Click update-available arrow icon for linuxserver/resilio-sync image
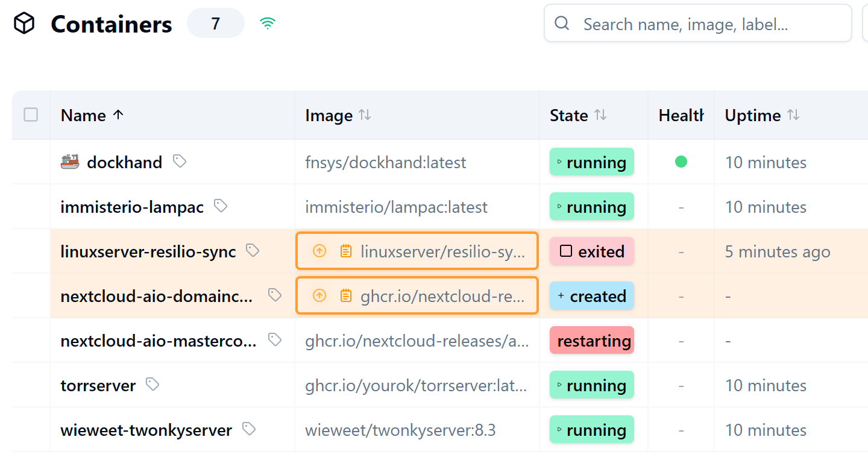Screen dimensions: 868x475 [319, 251]
